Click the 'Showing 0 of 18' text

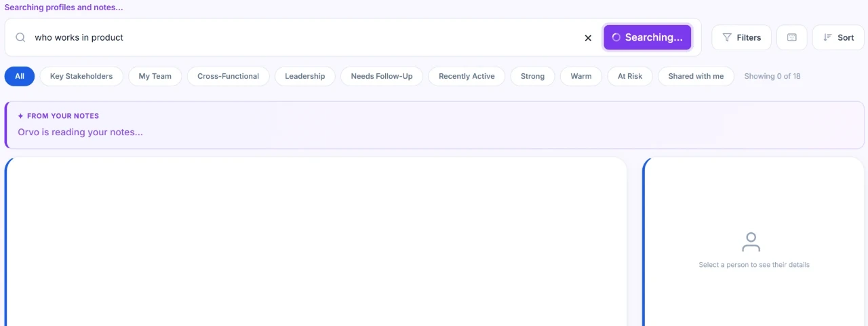[772, 76]
